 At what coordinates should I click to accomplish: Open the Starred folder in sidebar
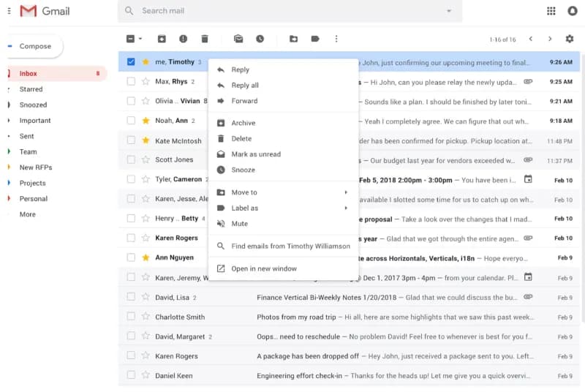pyautogui.click(x=31, y=89)
